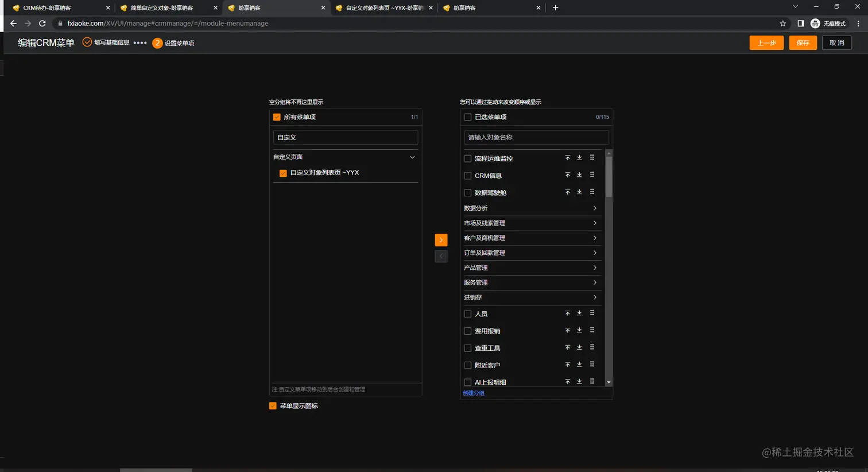The height and width of the screenshot is (472, 868).
Task: Click the 请输入对象名称 search field
Action: 536,137
